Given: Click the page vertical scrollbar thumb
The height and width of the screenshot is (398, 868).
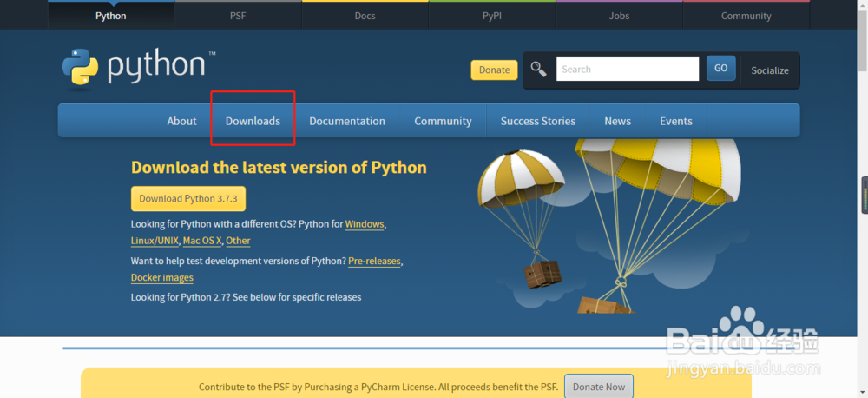Looking at the screenshot, I should coord(863,40).
